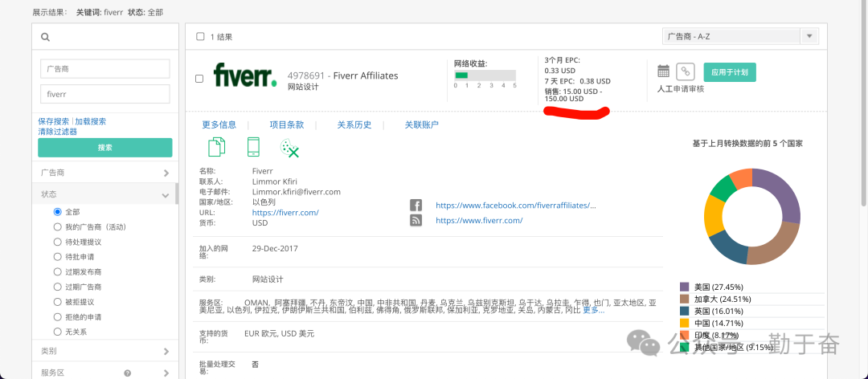Click the documents copy icon
Image resolution: width=868 pixels, height=379 pixels.
click(x=216, y=147)
